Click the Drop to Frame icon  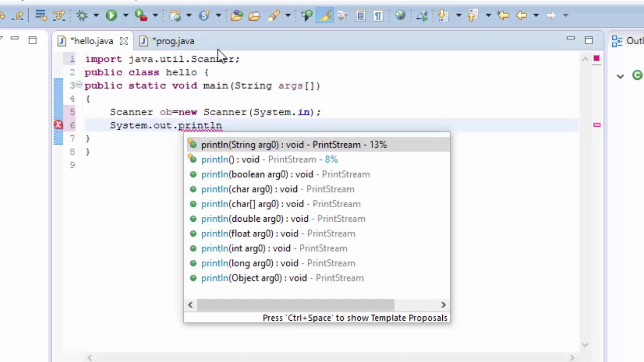tap(41, 16)
